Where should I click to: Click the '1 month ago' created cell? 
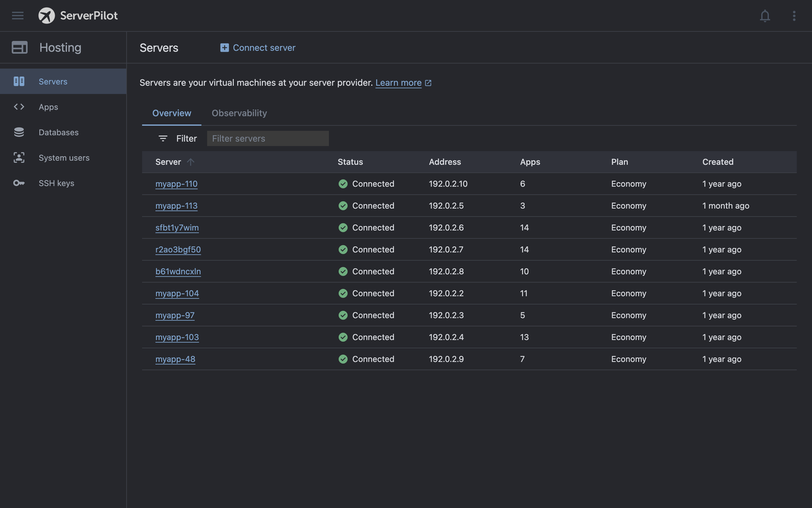click(x=726, y=206)
